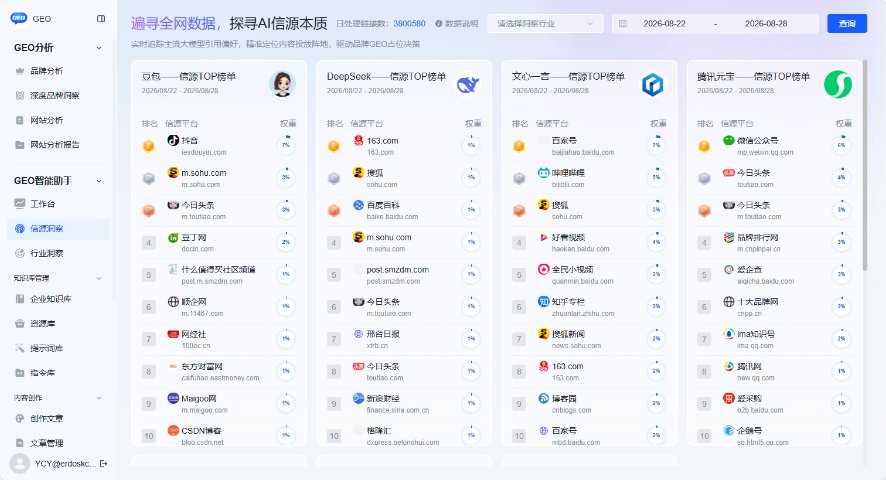Image resolution: width=886 pixels, height=480 pixels.
Task: Click the GEO logo icon
Action: (x=19, y=19)
